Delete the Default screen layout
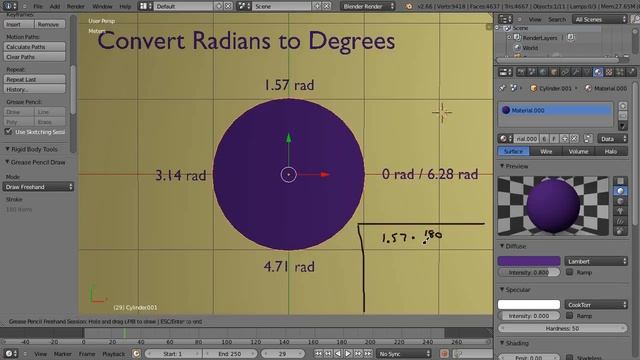640x360 pixels. [x=228, y=6]
